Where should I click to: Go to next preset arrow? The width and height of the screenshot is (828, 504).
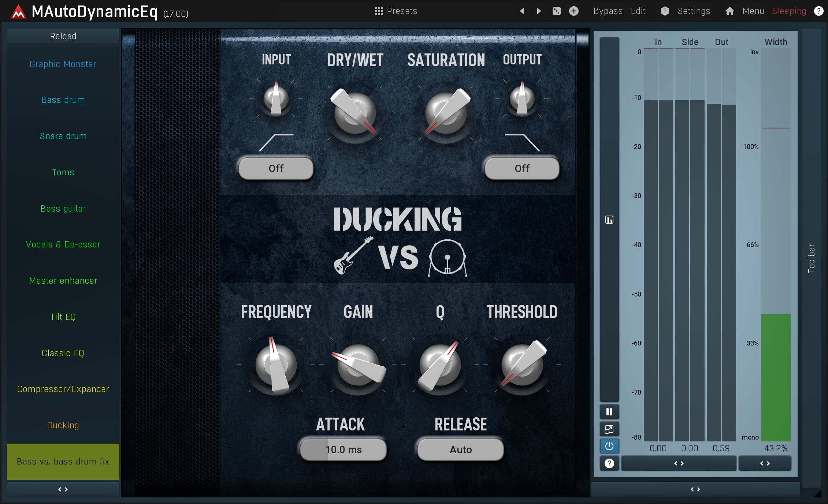[539, 11]
